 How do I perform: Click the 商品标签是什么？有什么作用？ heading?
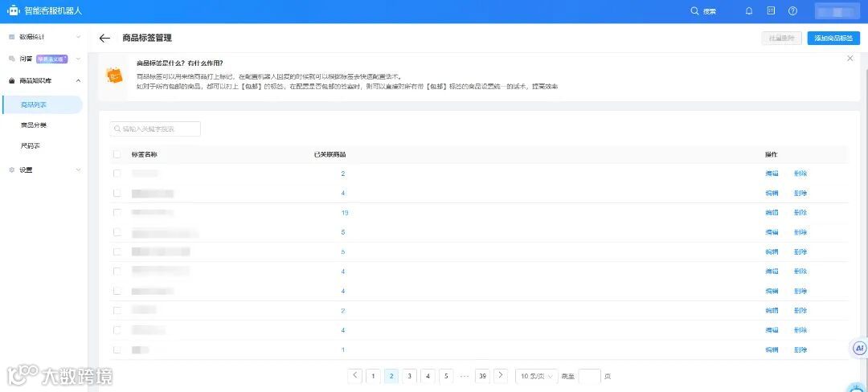pyautogui.click(x=180, y=63)
